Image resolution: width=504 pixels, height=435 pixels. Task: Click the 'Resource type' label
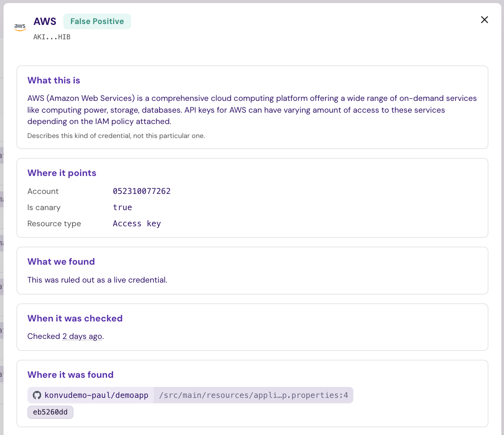tap(54, 224)
